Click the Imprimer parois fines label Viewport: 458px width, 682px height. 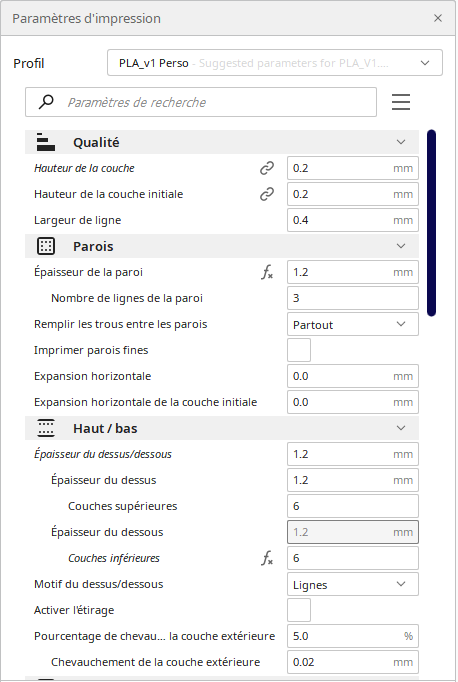coord(91,350)
